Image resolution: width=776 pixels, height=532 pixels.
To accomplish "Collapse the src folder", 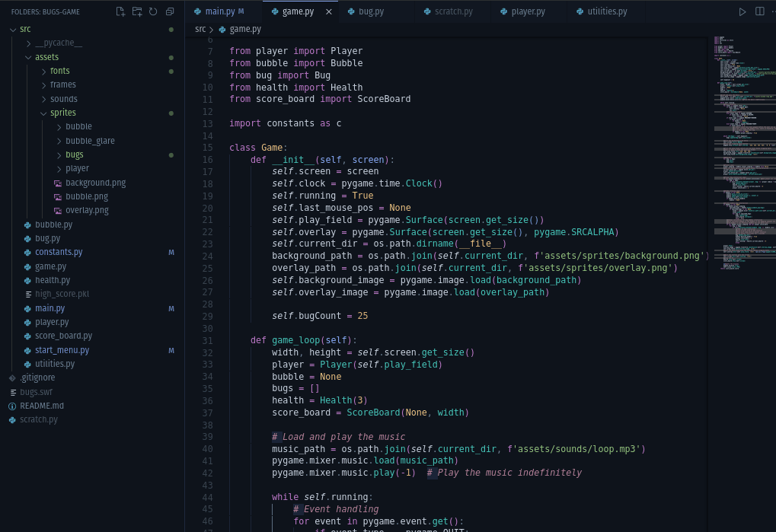I will point(25,29).
